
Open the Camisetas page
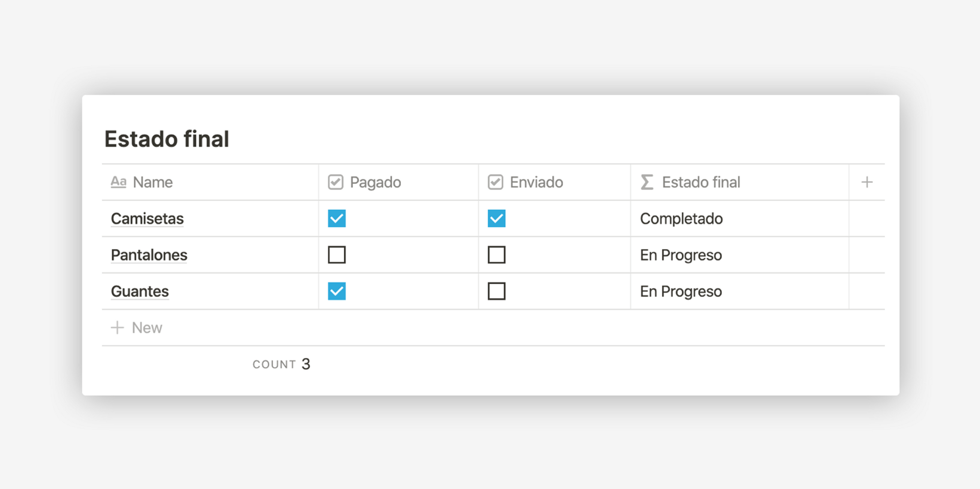tap(147, 218)
